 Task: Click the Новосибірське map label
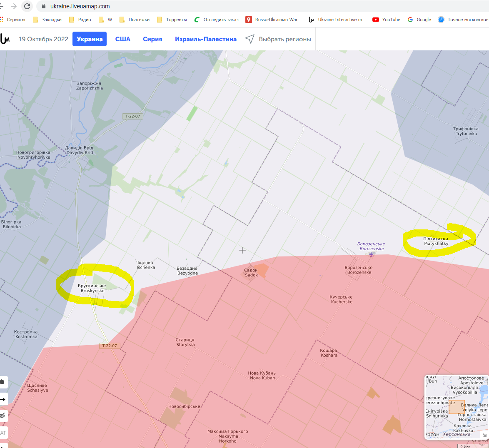(184, 406)
